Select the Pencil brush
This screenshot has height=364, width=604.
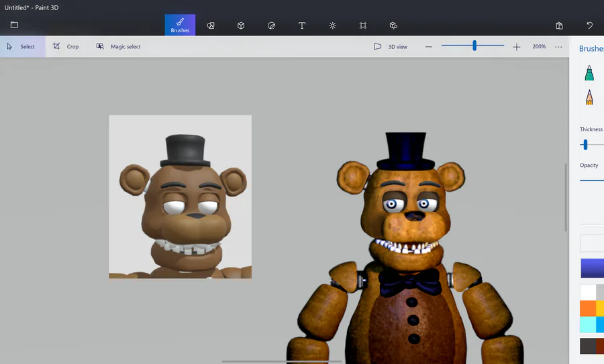(x=589, y=97)
